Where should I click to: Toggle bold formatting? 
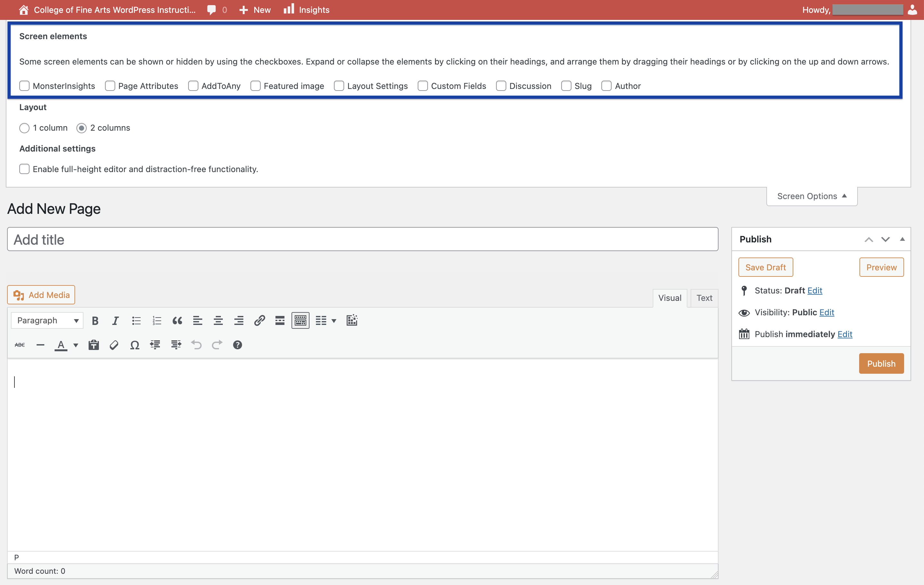tap(95, 320)
